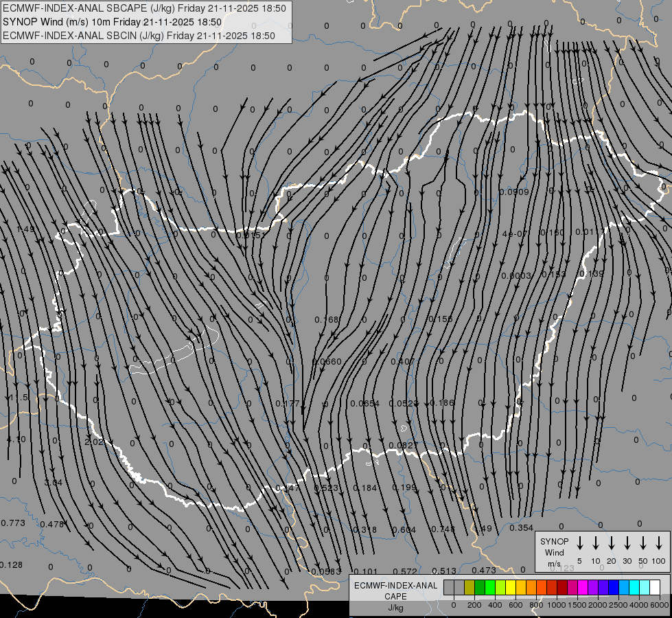Select the dark green CAPE legend swatch
The width and height of the screenshot is (672, 618).
point(480,587)
